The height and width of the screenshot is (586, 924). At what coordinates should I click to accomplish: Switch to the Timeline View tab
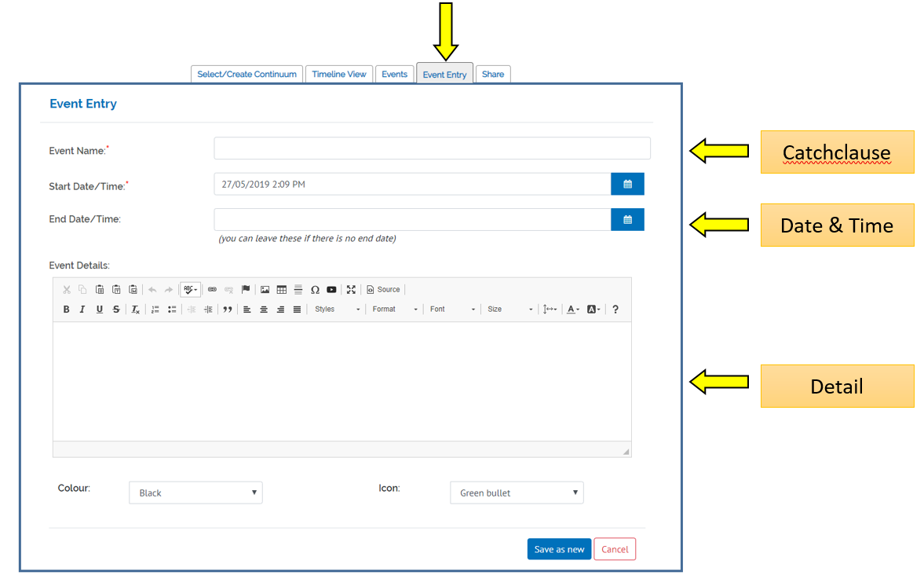(339, 75)
